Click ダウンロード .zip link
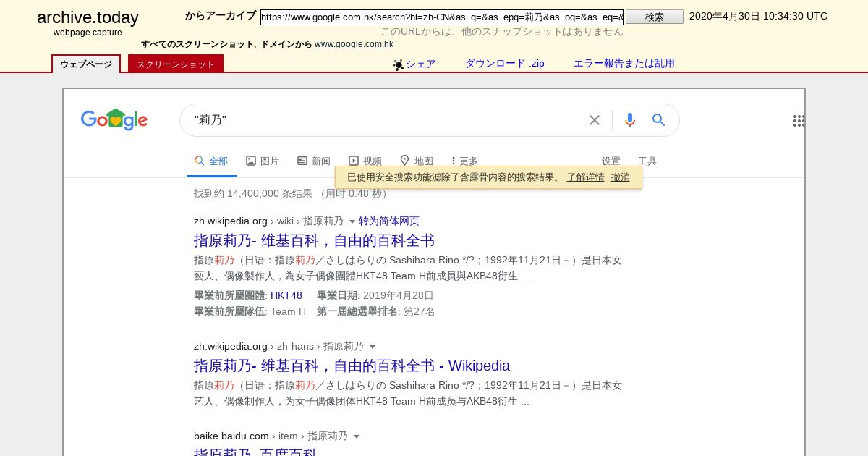Screen dimensions: 868x456 coord(505,64)
